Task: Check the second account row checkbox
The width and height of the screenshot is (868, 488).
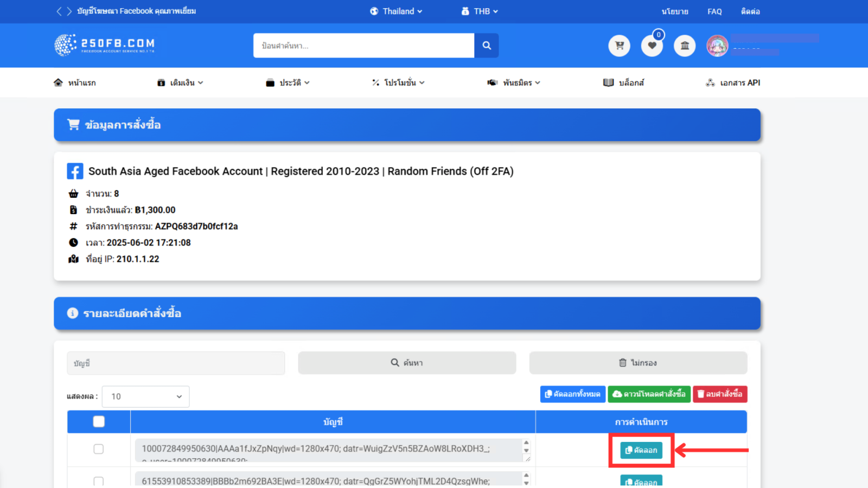Action: coord(99,481)
